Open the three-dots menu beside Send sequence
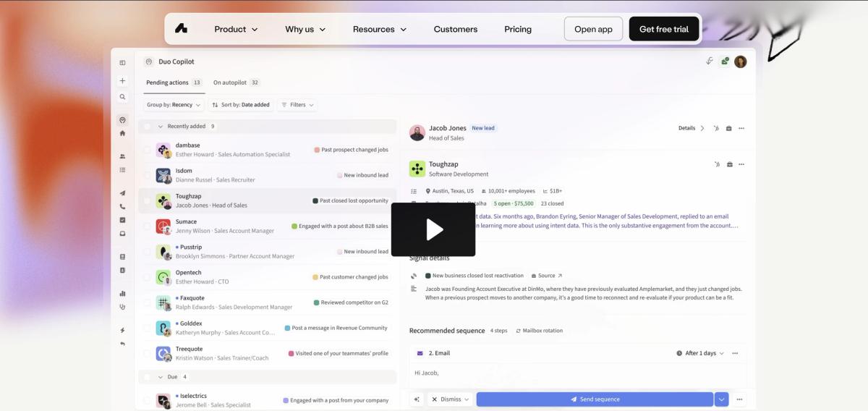 click(x=739, y=399)
